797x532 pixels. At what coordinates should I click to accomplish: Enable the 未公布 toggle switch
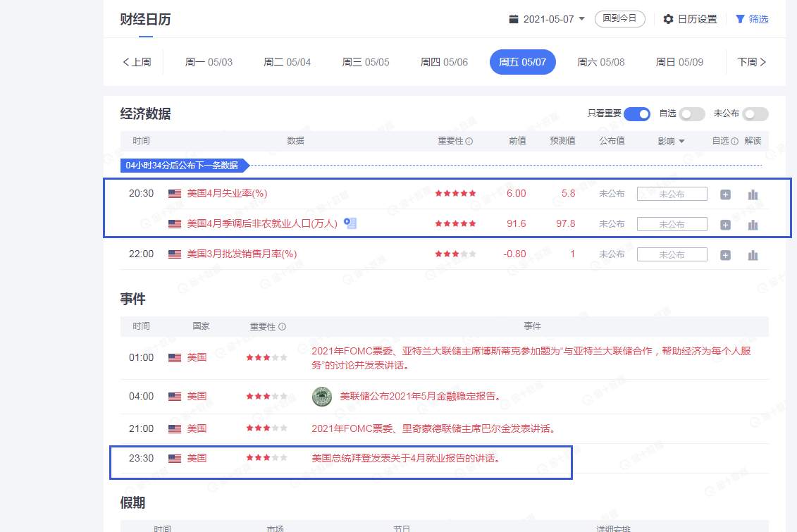pyautogui.click(x=755, y=114)
